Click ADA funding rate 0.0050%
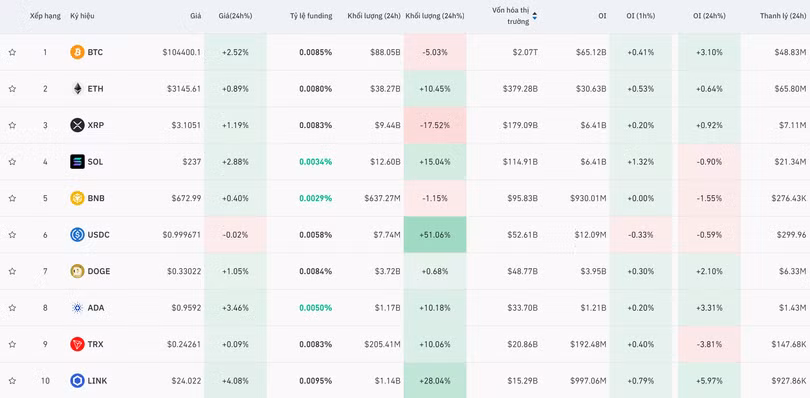The image size is (810, 398). click(x=316, y=308)
